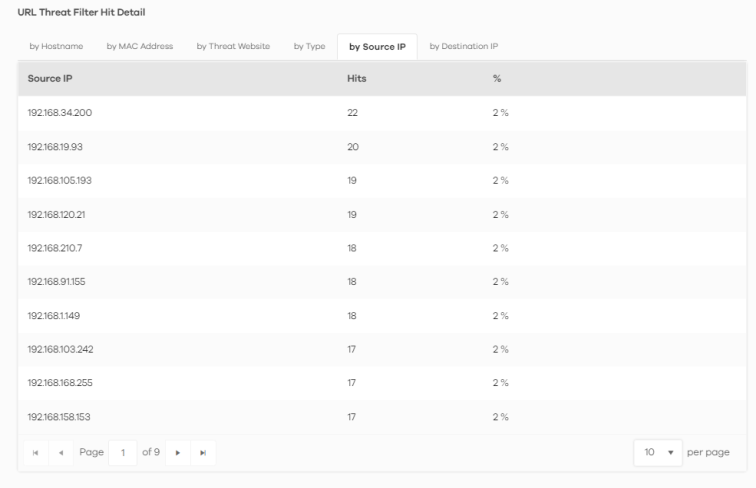
Task: Click the 192.168.105.193 table entry
Action: [61, 180]
